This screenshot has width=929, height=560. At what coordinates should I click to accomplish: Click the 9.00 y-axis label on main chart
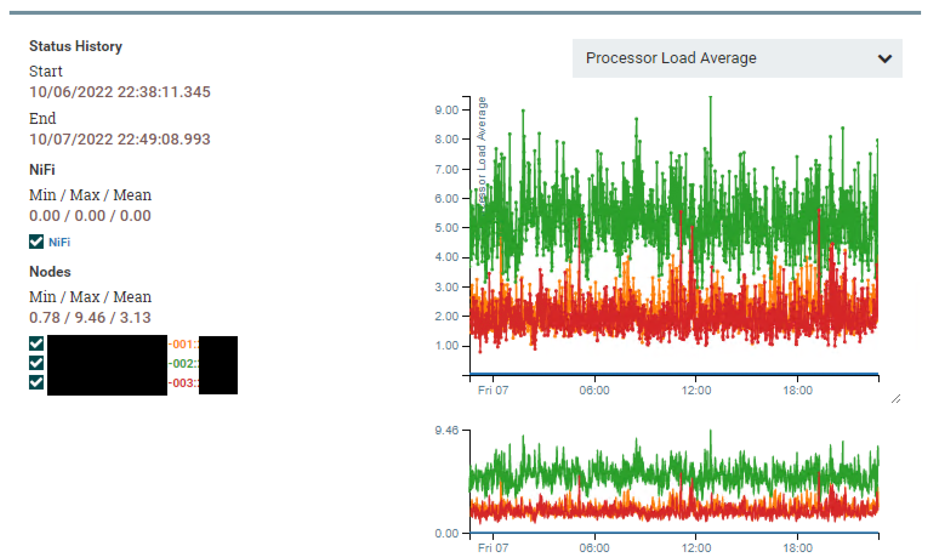pos(447,110)
